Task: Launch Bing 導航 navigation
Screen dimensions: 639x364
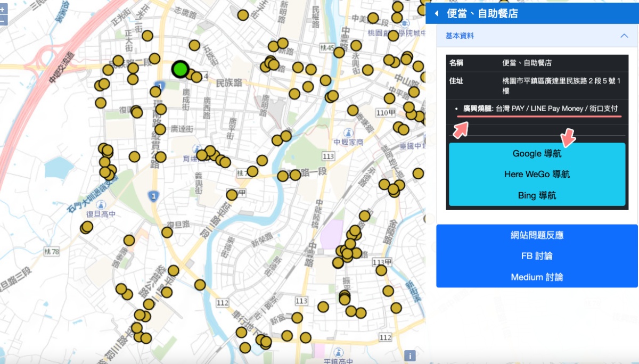Action: click(537, 195)
